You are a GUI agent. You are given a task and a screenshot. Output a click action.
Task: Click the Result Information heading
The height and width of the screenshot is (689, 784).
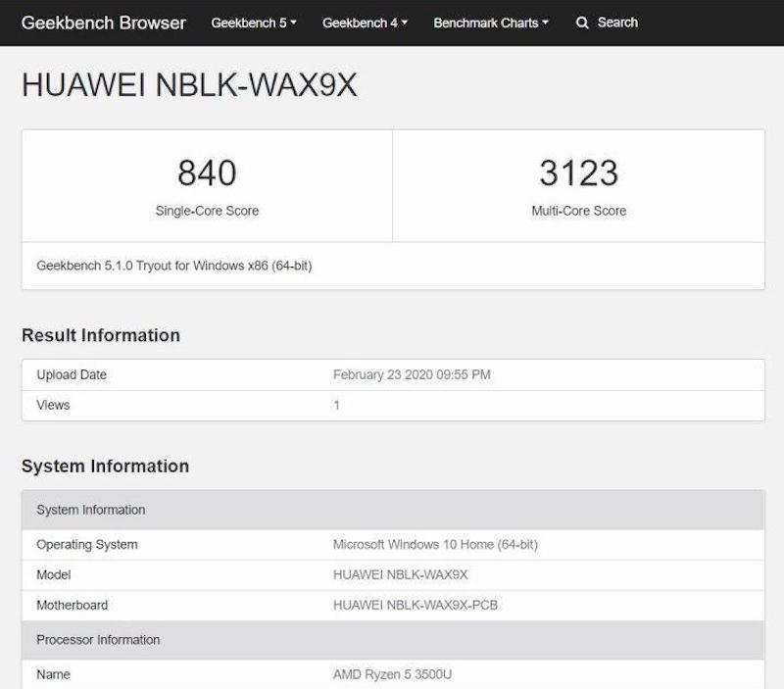[101, 335]
